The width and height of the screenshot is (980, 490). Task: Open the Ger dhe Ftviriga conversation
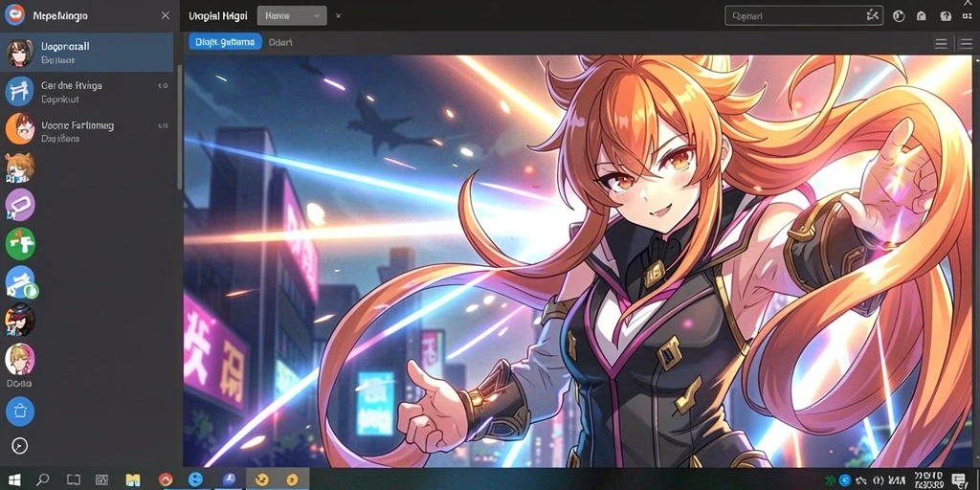click(87, 91)
